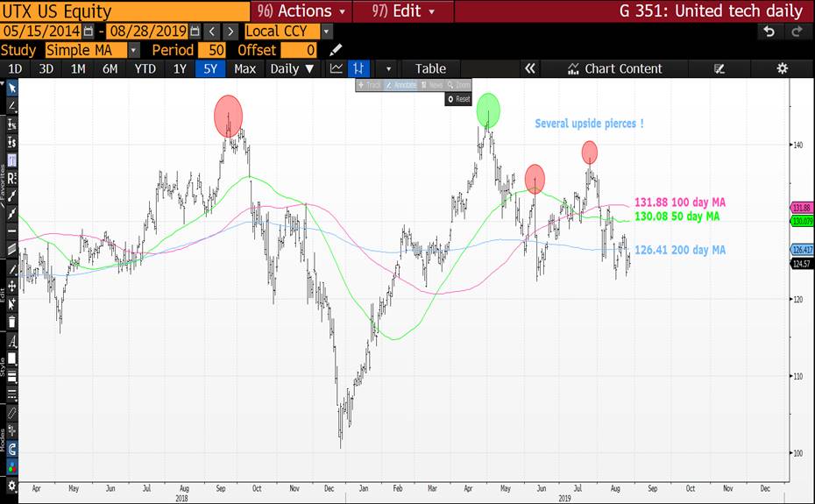This screenshot has height=504, width=815.
Task: Click the pink 131.88 axis price tag
Action: tap(802, 208)
